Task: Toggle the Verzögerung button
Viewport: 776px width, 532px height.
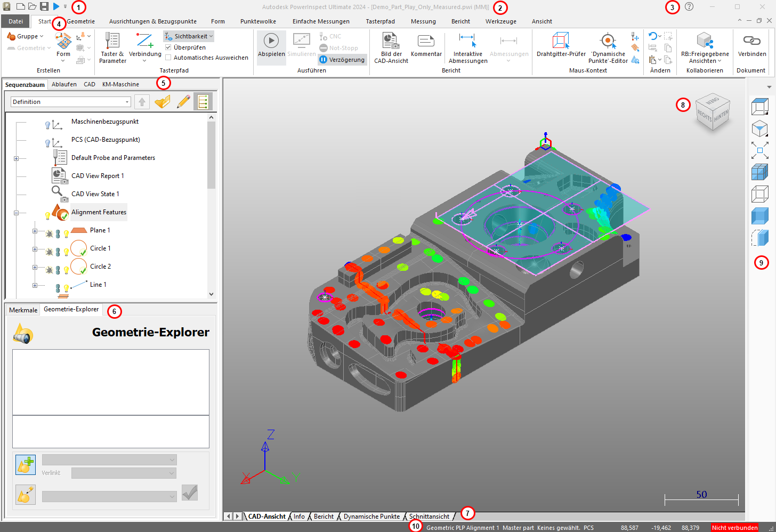Action: [342, 60]
